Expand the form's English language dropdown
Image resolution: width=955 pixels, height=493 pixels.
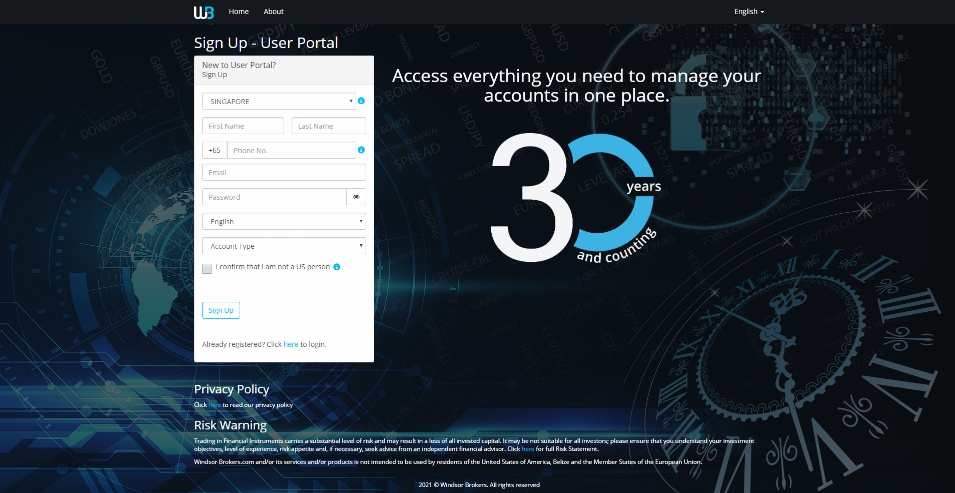click(284, 221)
